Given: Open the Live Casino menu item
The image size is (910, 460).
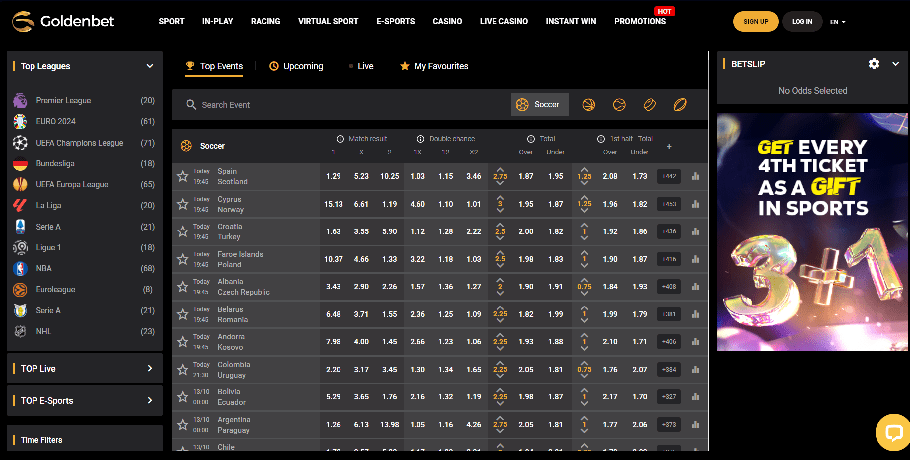Looking at the screenshot, I should tap(503, 21).
